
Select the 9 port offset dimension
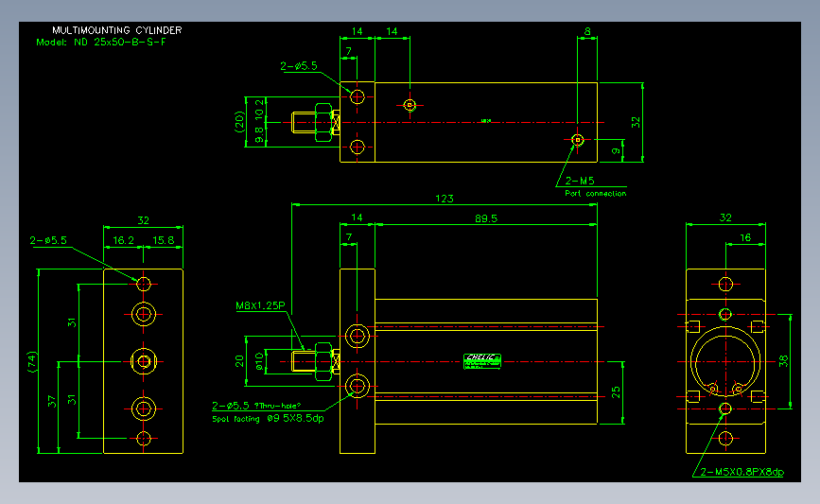[x=616, y=151]
